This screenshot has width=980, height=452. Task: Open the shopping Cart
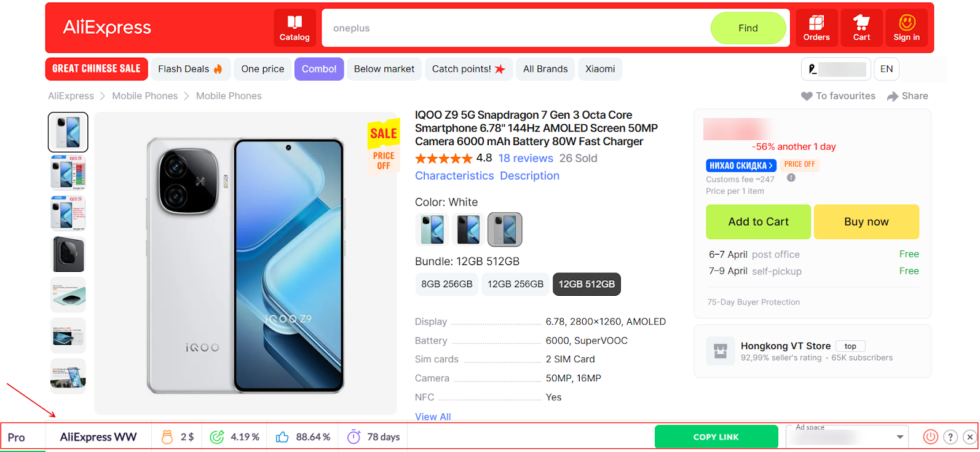861,28
